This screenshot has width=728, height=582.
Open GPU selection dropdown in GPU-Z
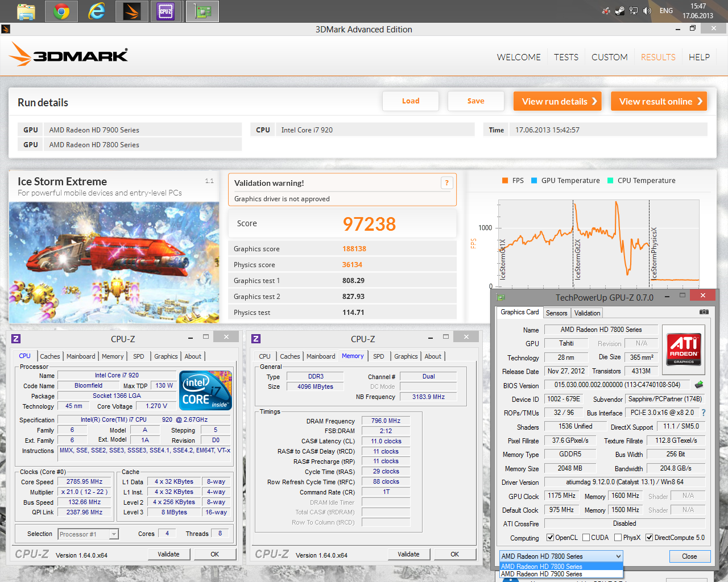[561, 556]
